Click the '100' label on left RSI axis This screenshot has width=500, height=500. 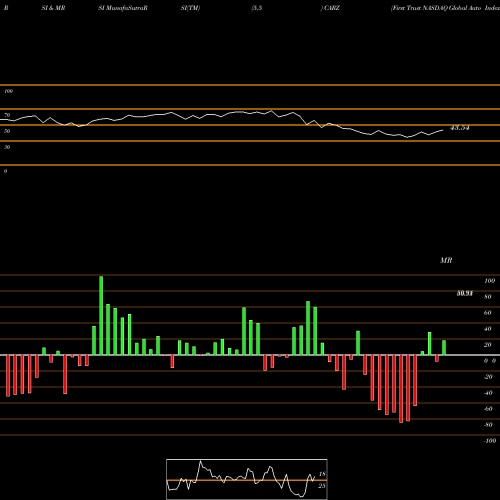click(x=8, y=91)
